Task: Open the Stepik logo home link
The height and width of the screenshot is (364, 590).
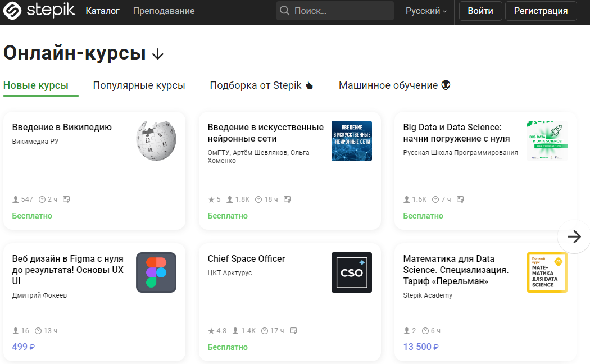Action: click(39, 11)
